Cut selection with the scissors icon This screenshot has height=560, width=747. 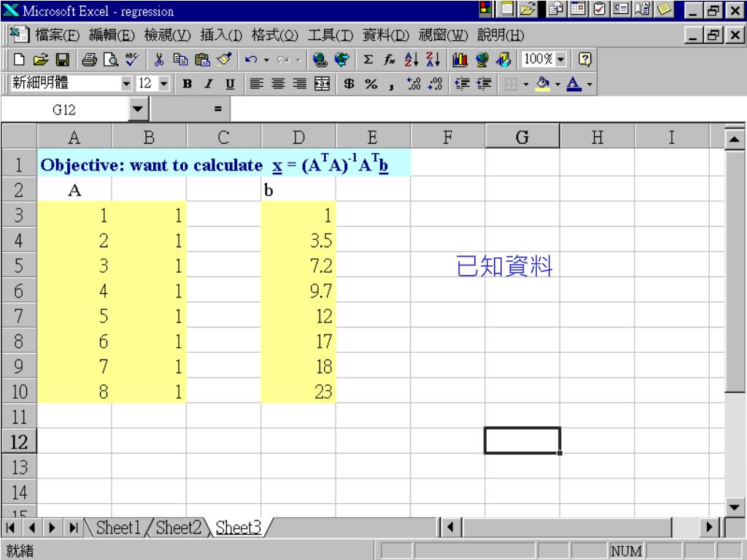(159, 60)
